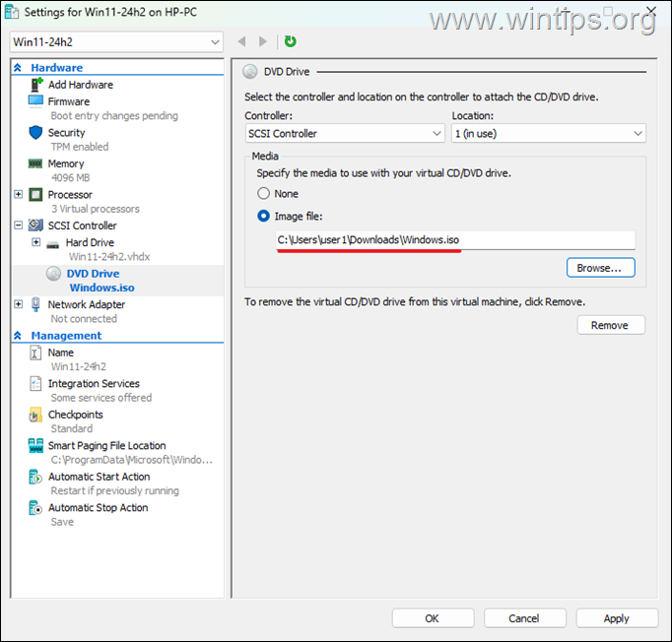
Task: Select the None media option
Action: 263,194
